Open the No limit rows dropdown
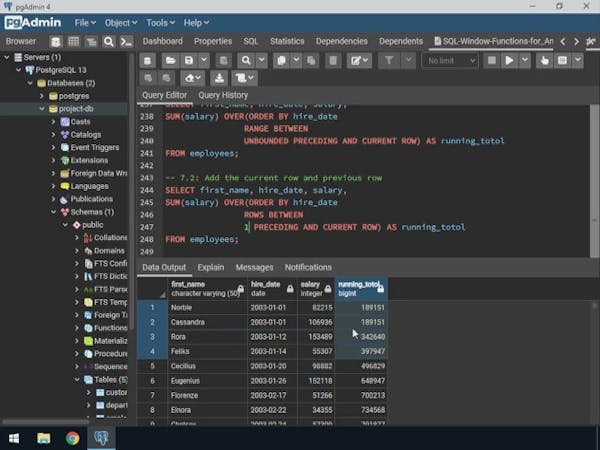The height and width of the screenshot is (450, 600). click(x=450, y=60)
